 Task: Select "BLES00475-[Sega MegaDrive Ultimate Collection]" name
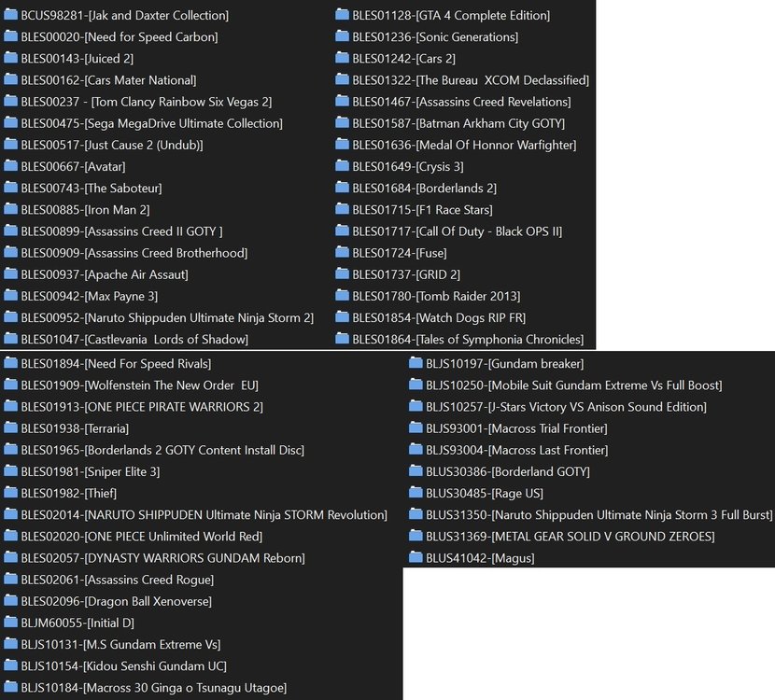(152, 123)
